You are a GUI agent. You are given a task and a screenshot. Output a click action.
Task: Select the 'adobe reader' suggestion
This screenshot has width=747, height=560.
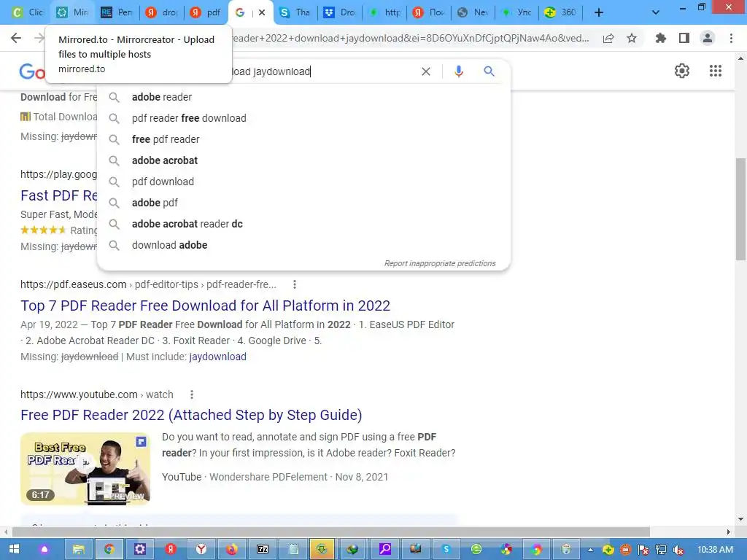click(303, 97)
